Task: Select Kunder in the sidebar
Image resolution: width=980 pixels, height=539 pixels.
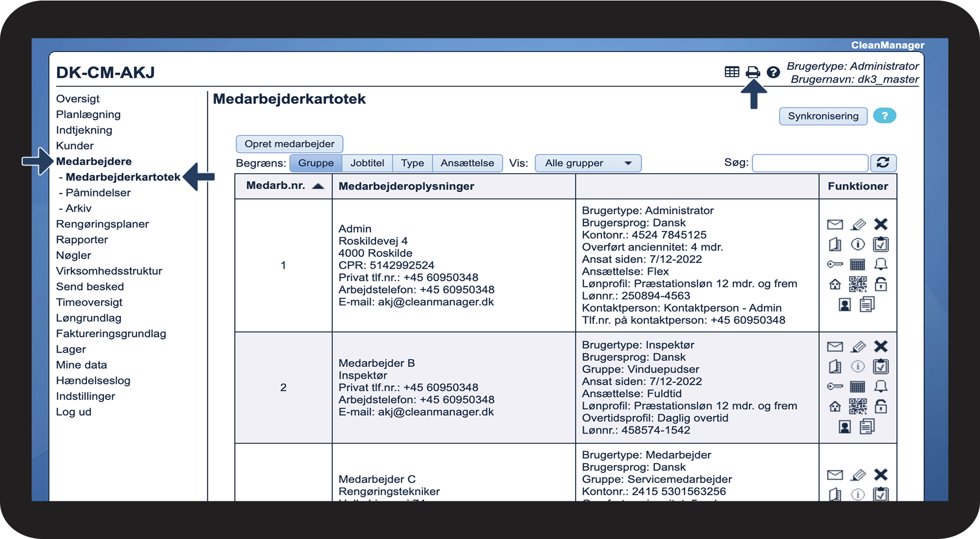Action: pos(75,145)
